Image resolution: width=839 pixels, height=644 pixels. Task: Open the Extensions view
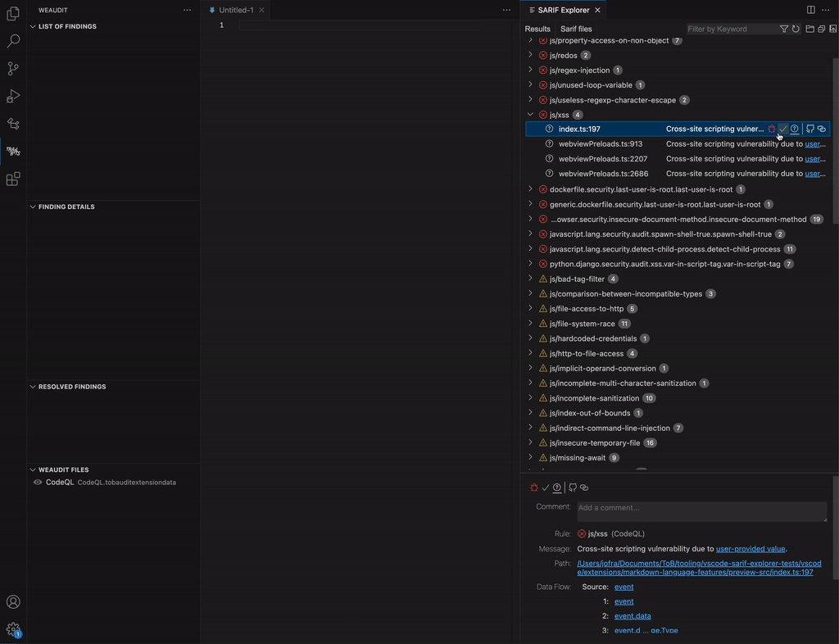click(x=13, y=179)
